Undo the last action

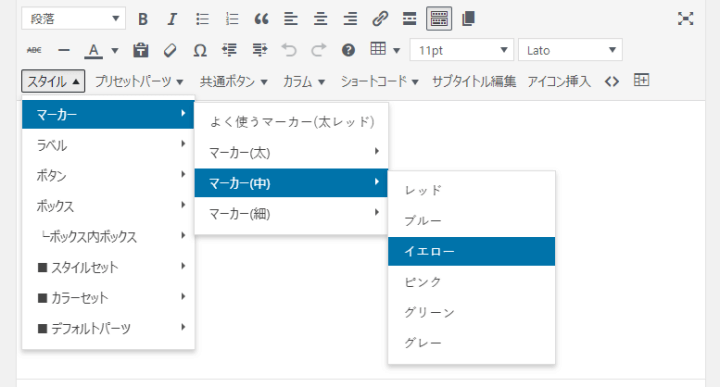pos(289,50)
